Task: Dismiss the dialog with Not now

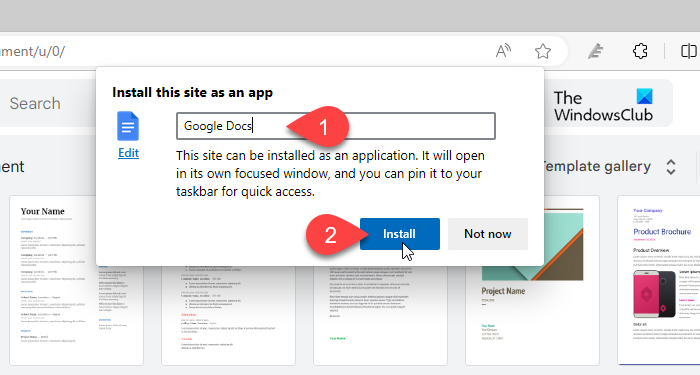Action: (x=488, y=234)
